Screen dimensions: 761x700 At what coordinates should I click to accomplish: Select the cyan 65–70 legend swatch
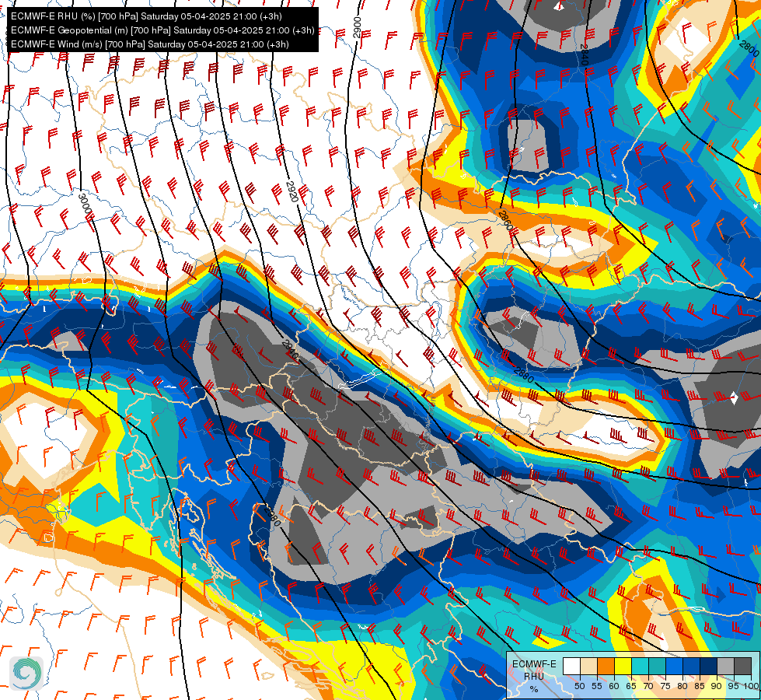(x=640, y=667)
